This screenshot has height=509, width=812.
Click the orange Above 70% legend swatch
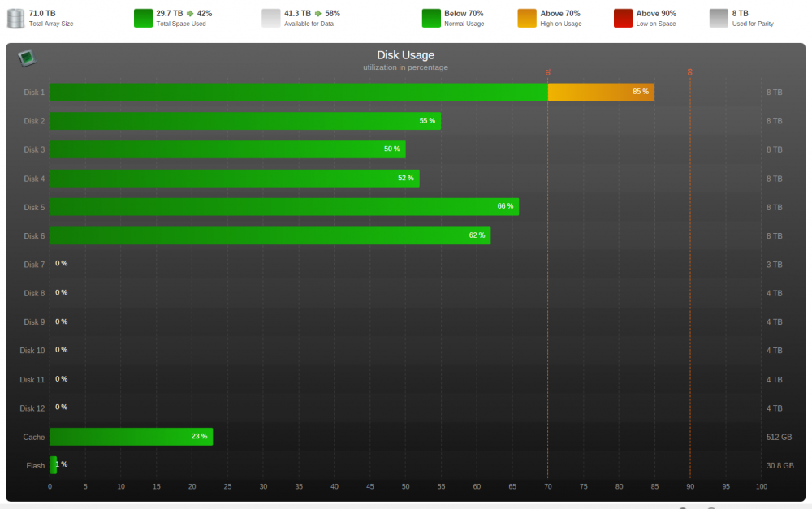coord(527,18)
